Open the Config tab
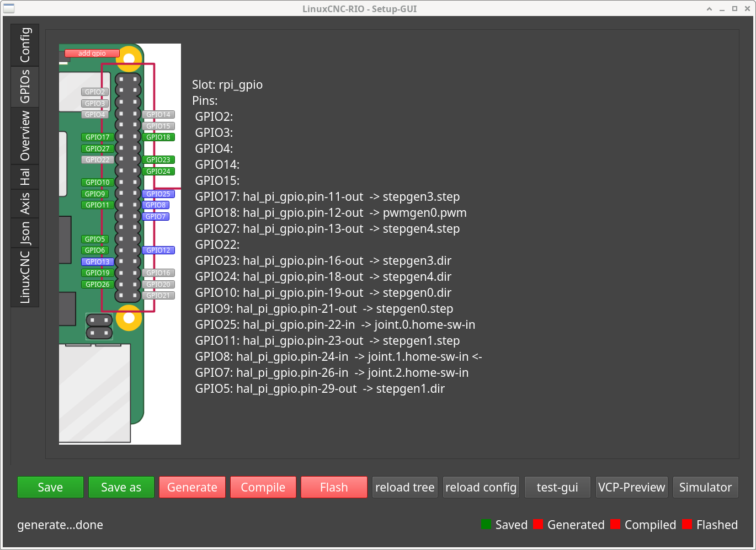The width and height of the screenshot is (756, 550). click(x=25, y=45)
